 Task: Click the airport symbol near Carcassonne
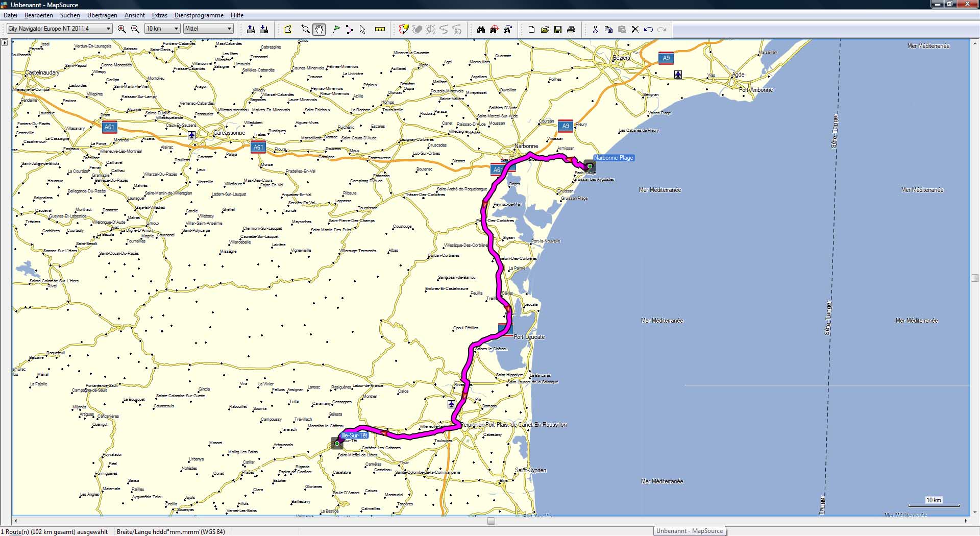pos(191,135)
